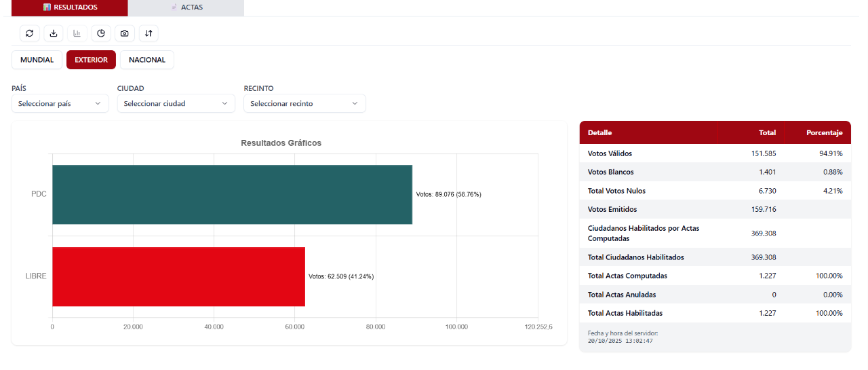Take a screenshot with camera icon
The height and width of the screenshot is (370, 868).
click(125, 33)
